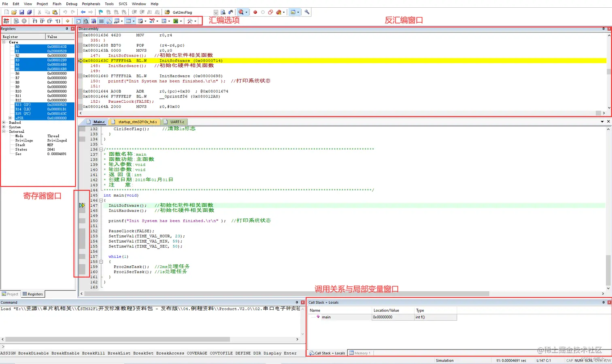Viewport: 612px width, 364px height.
Task: Open the Project panel tab
Action: click(x=10, y=294)
